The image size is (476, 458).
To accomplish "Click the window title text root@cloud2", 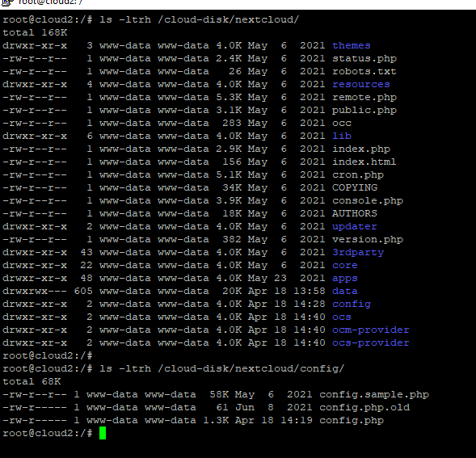I will [50, 2].
